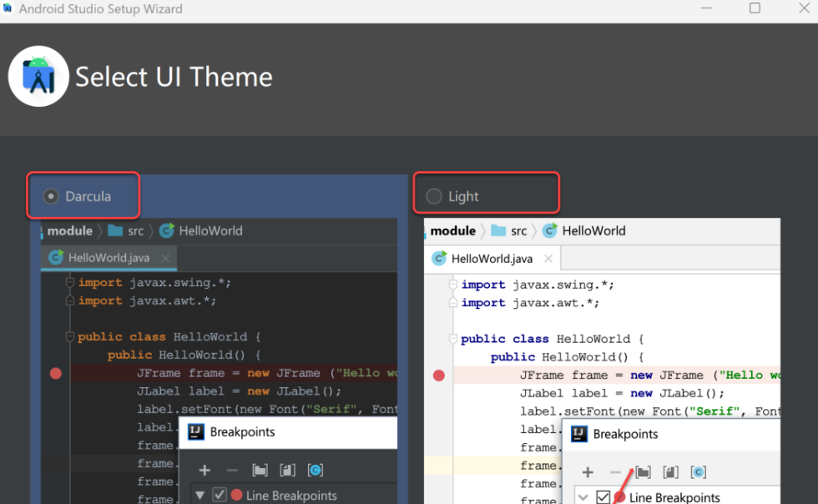Click IntelliJ icon in Darcula Breakpoints dialog

[x=196, y=432]
